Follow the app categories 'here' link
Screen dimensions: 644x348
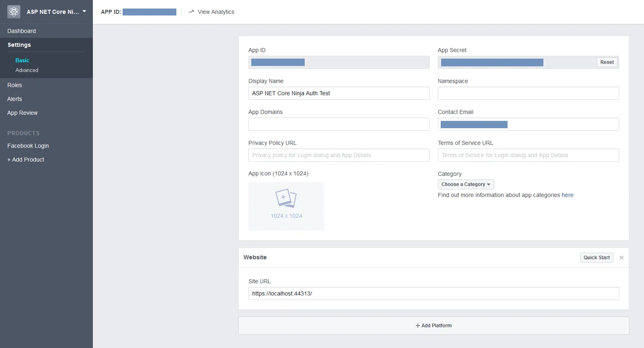click(567, 195)
